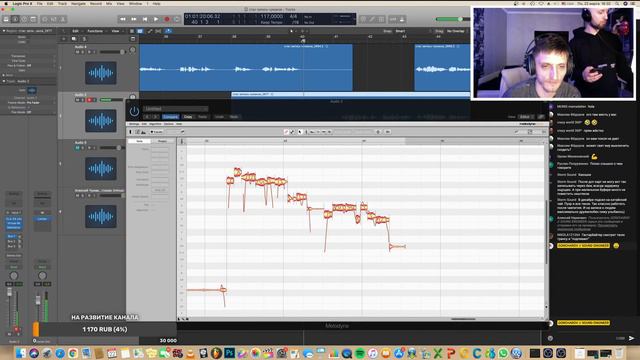The width and height of the screenshot is (640, 360).
Task: Toggle Flex view button in tracks menu bar
Action: (x=158, y=31)
